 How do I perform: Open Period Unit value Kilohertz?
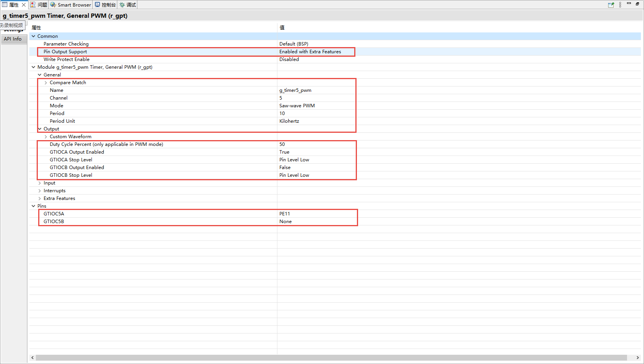[x=289, y=121]
